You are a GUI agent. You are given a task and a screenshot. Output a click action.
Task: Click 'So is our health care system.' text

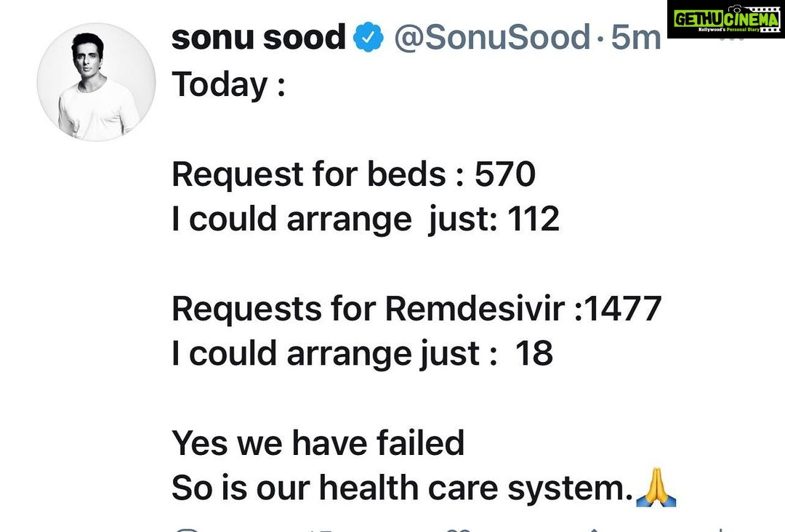tap(403, 488)
